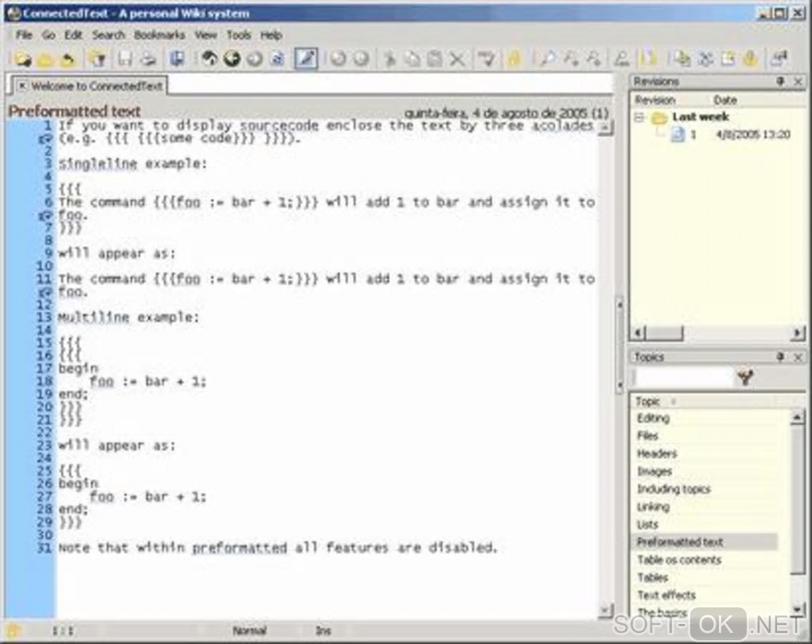Click the copy icon left of the clipboard icon
This screenshot has height=644, width=812.
(412, 59)
